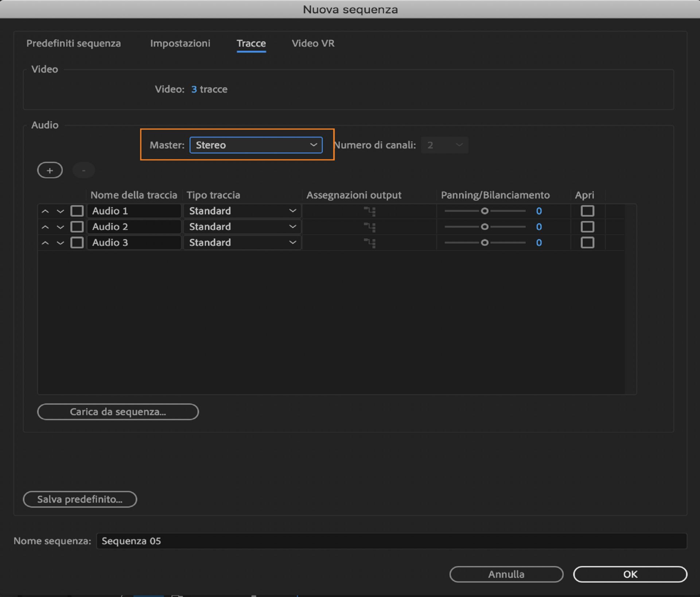The width and height of the screenshot is (700, 597).
Task: Move Audio 2 up with its up arrow
Action: click(45, 226)
